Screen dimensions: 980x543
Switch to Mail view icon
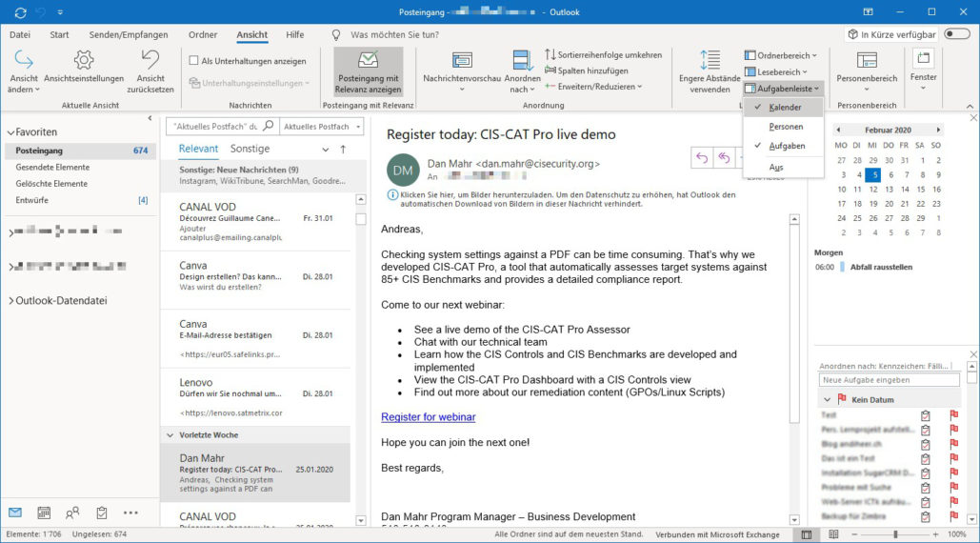coord(15,513)
